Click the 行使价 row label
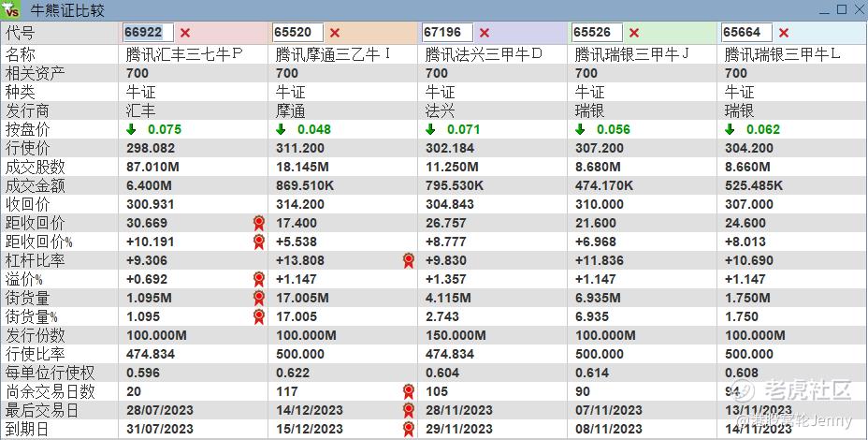Screen dimensions: 868x440 tap(27, 148)
